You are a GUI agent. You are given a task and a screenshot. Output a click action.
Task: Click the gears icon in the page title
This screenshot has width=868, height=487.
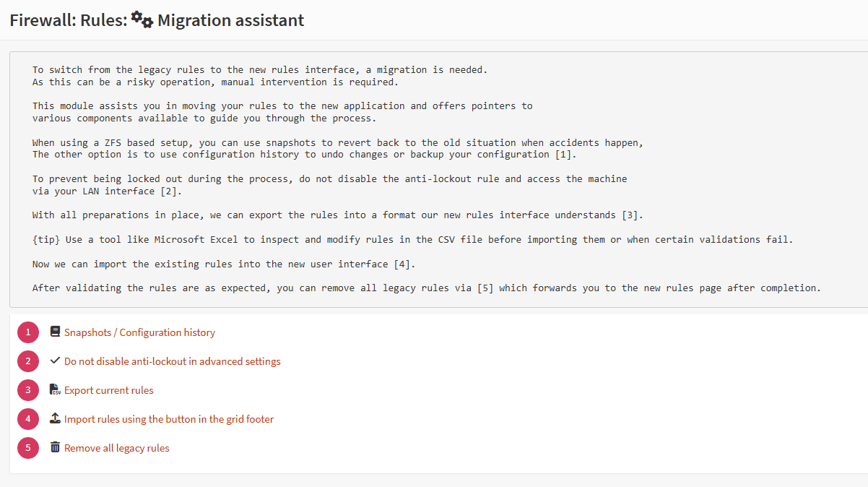click(x=142, y=20)
